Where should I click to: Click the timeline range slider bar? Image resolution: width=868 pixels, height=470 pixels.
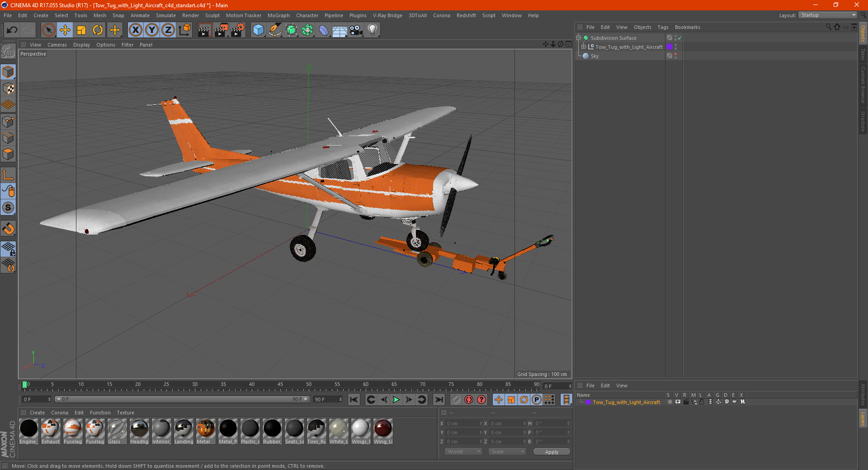[x=182, y=399]
